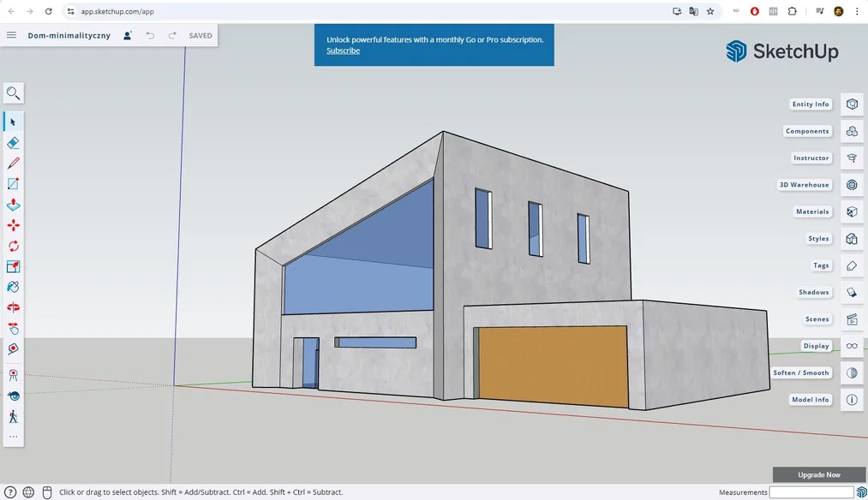Open the hamburger main menu

[11, 35]
